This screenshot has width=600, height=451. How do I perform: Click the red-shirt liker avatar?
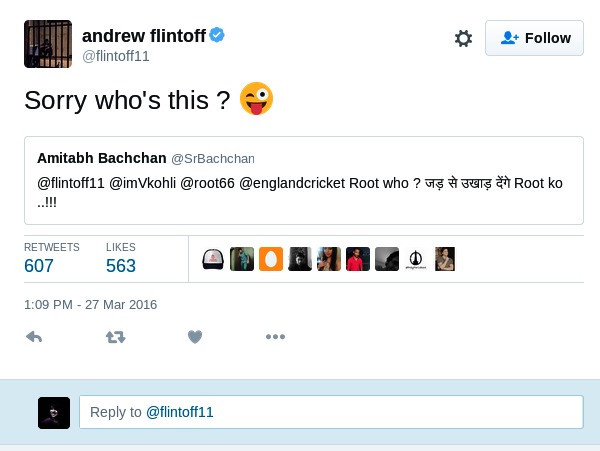click(358, 259)
